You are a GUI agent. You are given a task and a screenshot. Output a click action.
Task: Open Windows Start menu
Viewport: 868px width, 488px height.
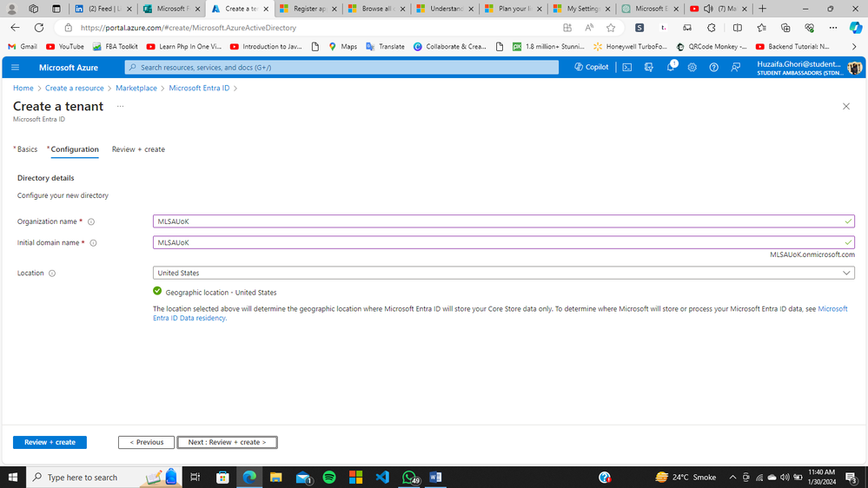tap(13, 477)
